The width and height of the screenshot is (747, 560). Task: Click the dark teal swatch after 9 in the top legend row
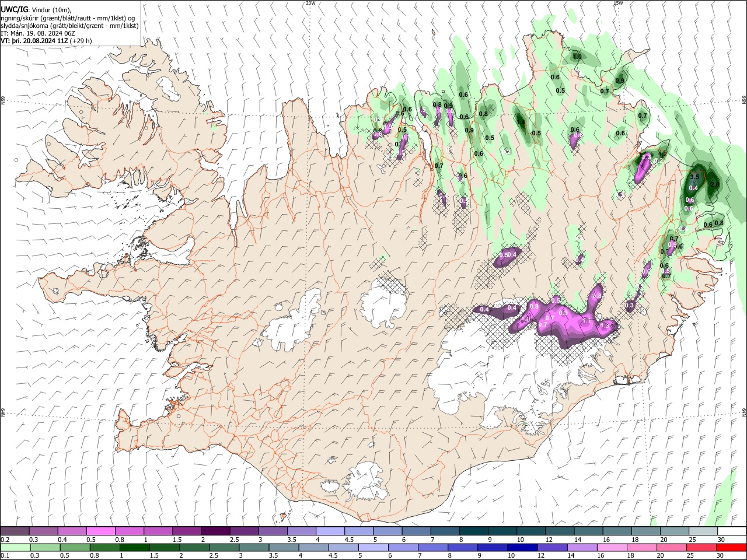[502, 531]
